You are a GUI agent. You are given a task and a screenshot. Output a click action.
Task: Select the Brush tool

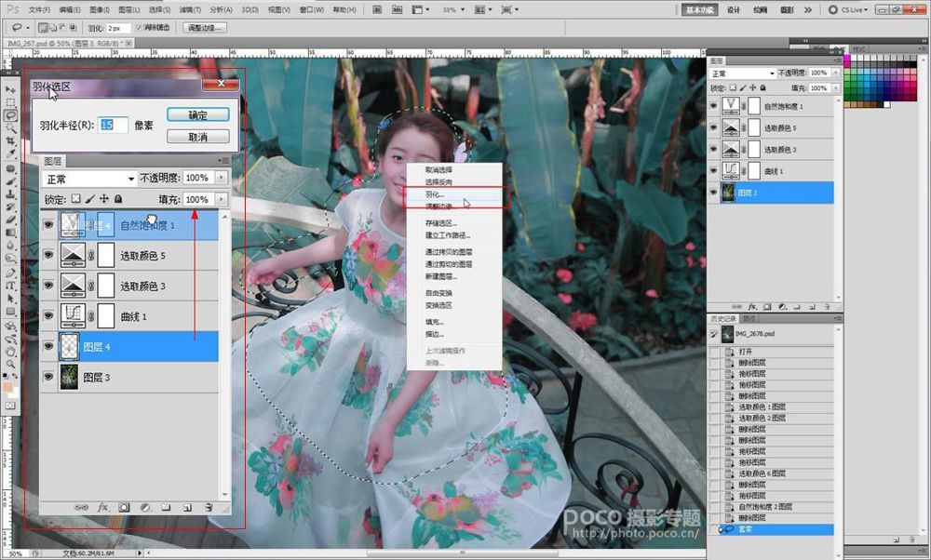click(x=10, y=181)
